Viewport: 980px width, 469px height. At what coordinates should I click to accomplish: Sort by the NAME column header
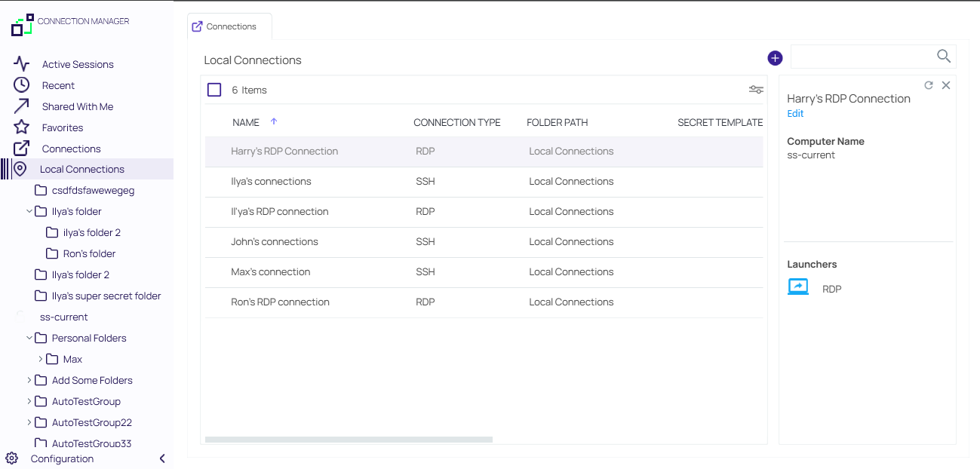pyautogui.click(x=246, y=122)
